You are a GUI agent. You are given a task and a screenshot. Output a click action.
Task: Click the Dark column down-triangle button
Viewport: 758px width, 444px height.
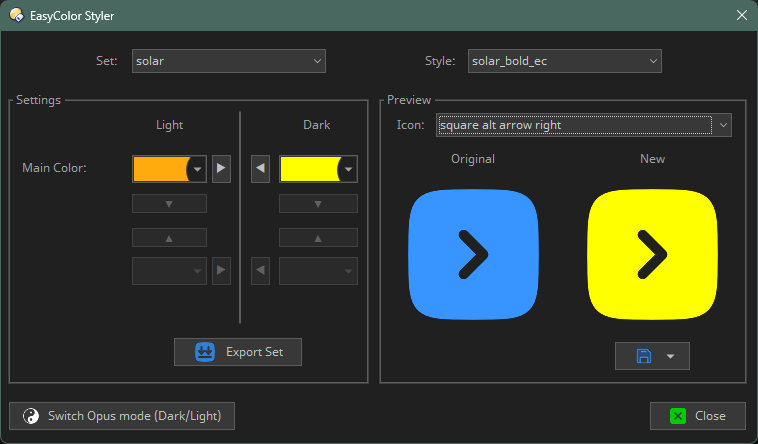coord(318,204)
